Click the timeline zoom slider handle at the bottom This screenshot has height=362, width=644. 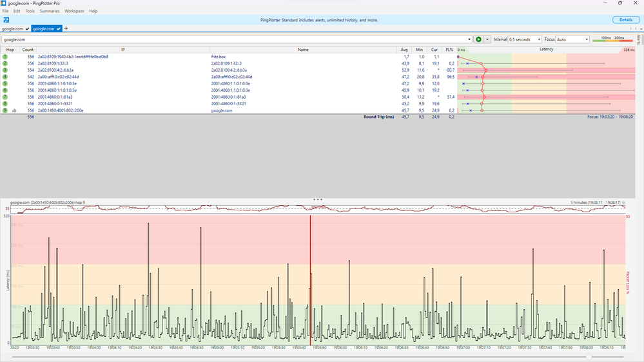coord(588,356)
